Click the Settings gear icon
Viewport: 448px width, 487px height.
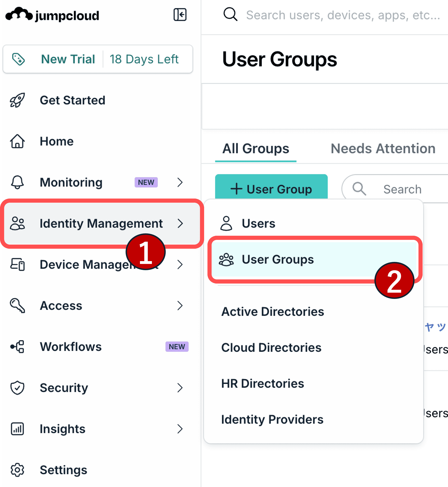pos(17,470)
